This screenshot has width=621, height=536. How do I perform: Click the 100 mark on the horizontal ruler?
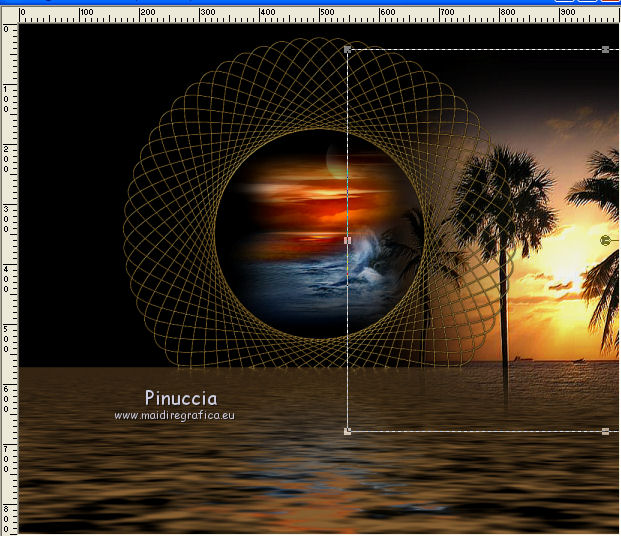tap(86, 12)
